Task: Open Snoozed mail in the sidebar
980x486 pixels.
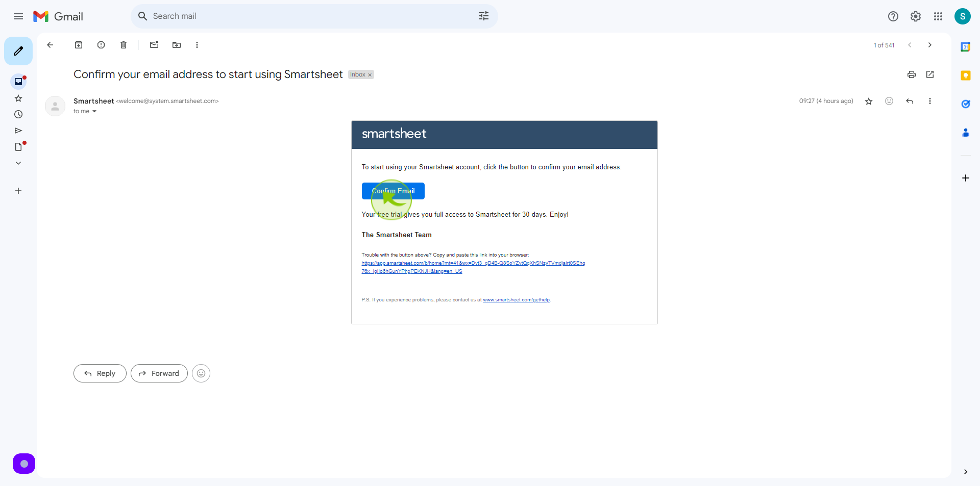Action: [18, 114]
